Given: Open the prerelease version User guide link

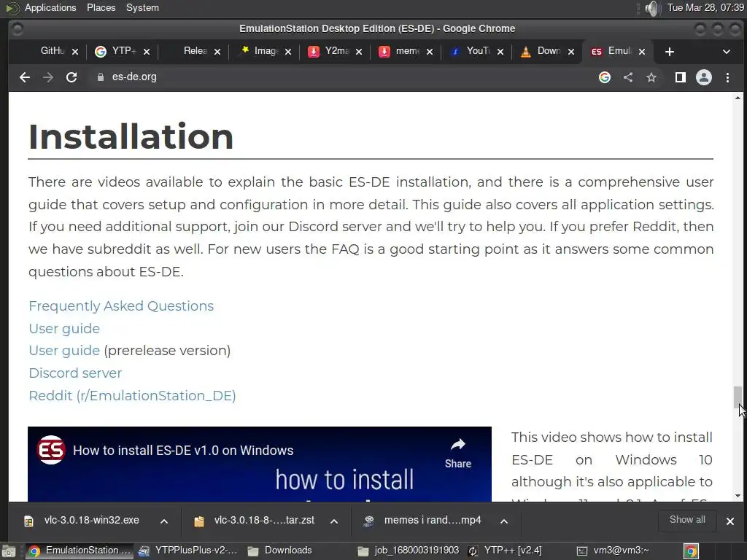Looking at the screenshot, I should coord(64,351).
